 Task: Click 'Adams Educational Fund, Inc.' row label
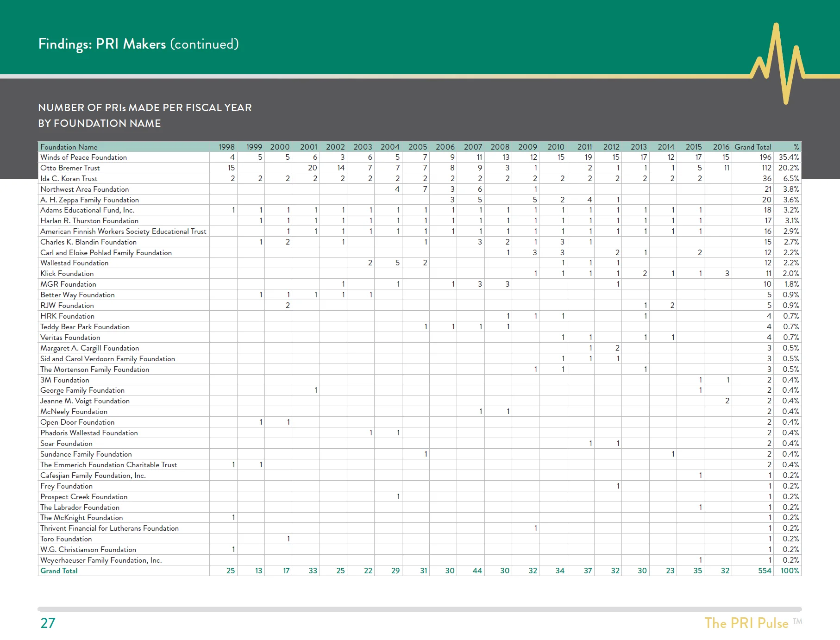pyautogui.click(x=87, y=210)
